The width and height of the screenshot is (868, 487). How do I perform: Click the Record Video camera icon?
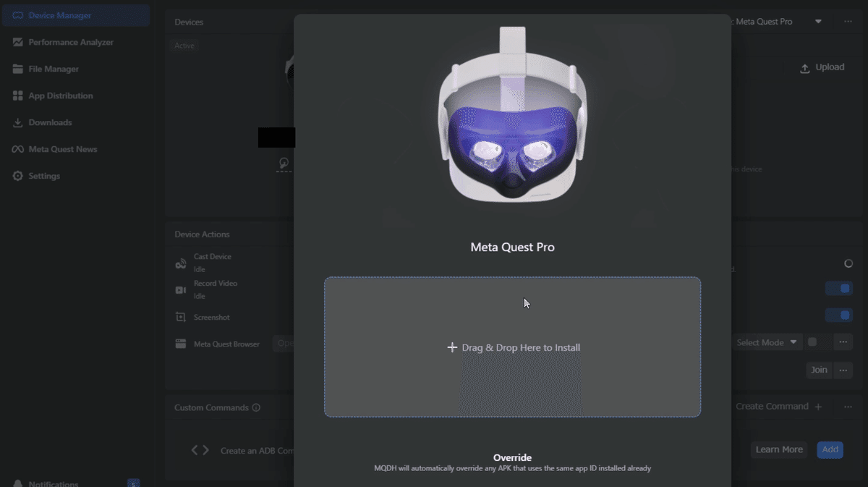coord(181,290)
